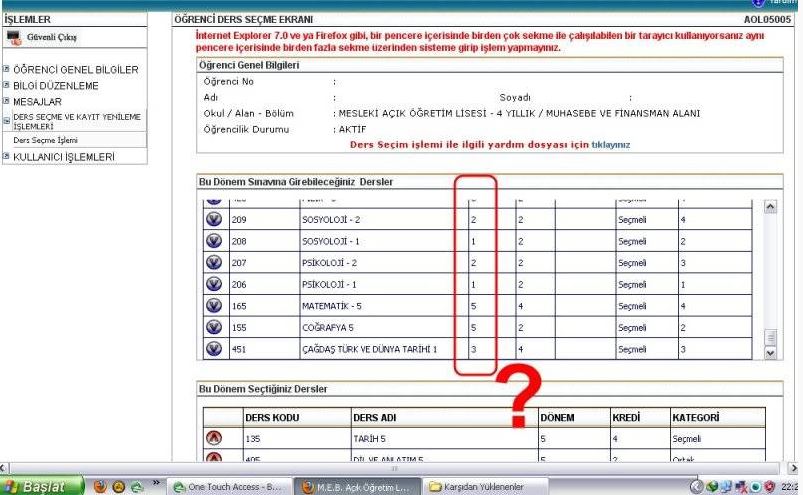Expand the BİLGİ DÜZENLEME section
Viewport: 803px width, 495px height.
click(x=6, y=86)
